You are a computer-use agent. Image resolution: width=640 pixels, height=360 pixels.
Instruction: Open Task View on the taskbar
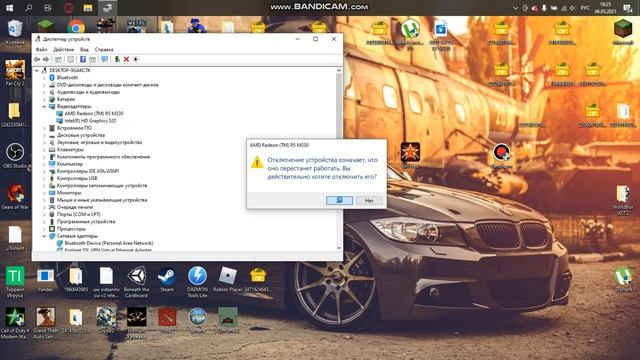coord(48,8)
